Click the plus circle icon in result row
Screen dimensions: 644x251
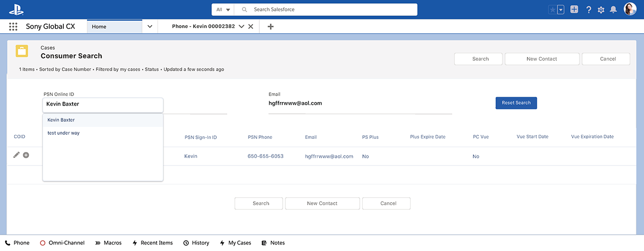pos(26,155)
